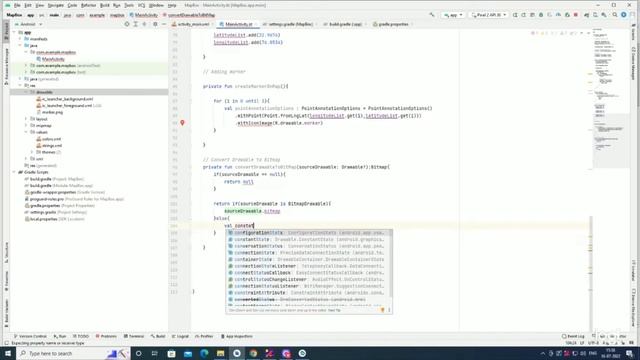The width and height of the screenshot is (640, 360).
Task: Click the Collapse All icon in project panel
Action: (144, 24)
